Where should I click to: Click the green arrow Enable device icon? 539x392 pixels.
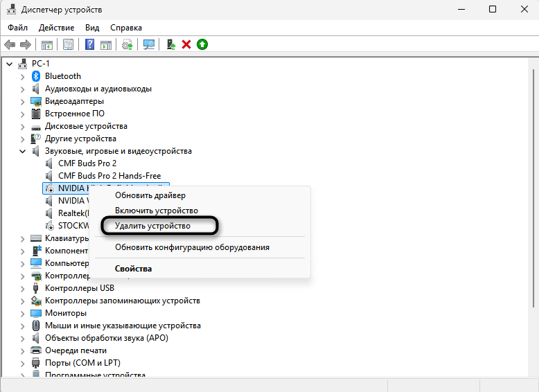(202, 44)
